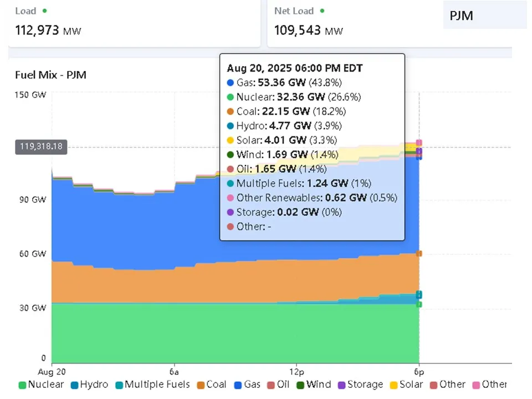The image size is (532, 399).
Task: Click the Fuel Mix - PJM chart title
Action: [x=50, y=75]
